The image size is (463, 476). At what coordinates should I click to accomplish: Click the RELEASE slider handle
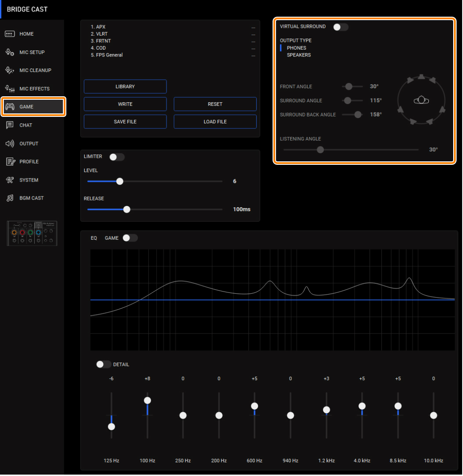point(127,209)
